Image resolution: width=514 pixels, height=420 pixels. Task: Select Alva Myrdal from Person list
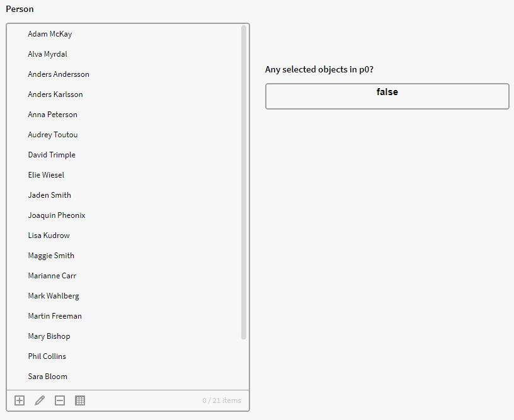pyautogui.click(x=47, y=54)
